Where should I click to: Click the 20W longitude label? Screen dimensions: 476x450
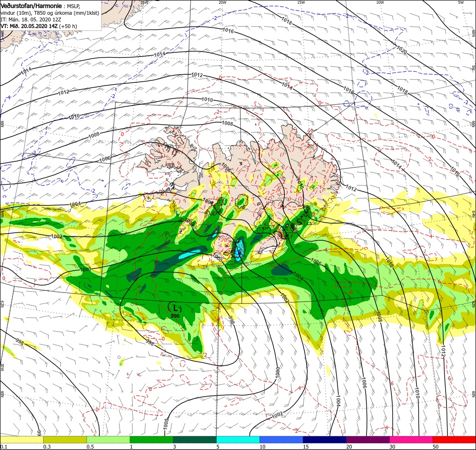tap(222, 2)
